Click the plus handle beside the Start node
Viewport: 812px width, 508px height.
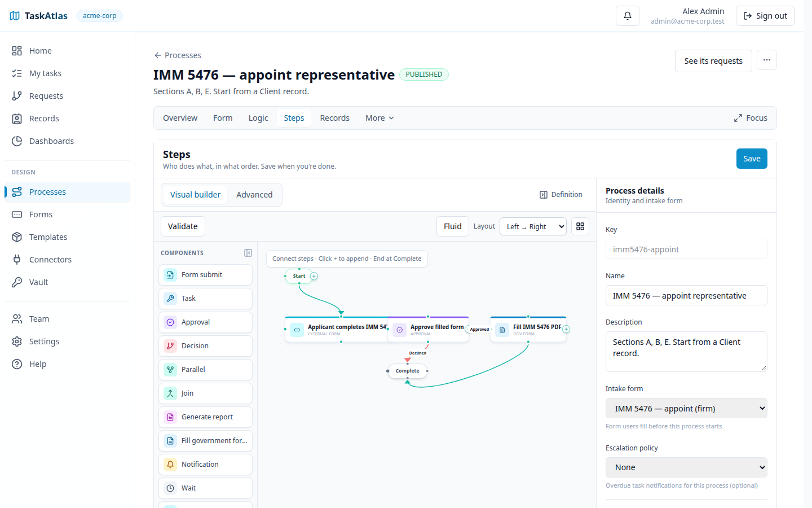pyautogui.click(x=314, y=276)
